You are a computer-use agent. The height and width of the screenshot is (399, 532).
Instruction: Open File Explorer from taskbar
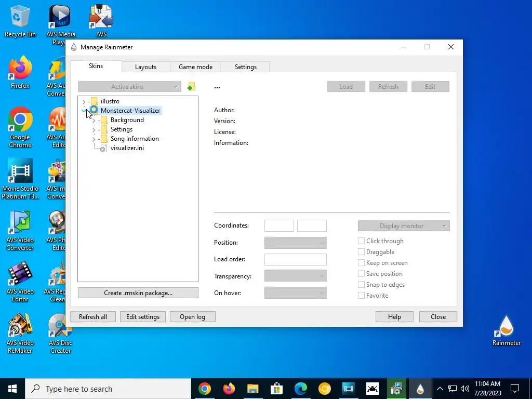[253, 389]
